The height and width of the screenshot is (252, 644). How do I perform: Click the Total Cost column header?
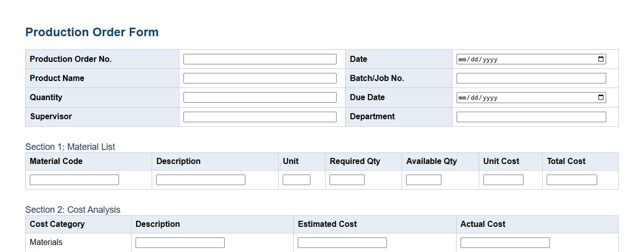point(581,161)
